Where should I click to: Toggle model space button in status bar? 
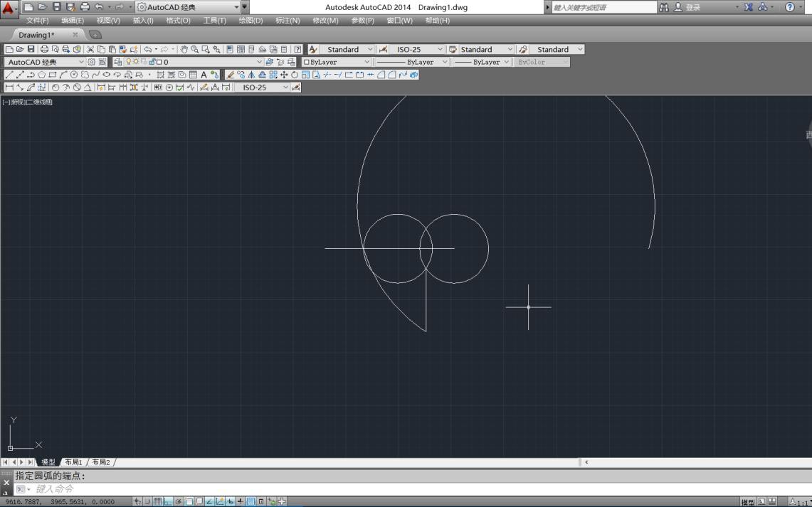point(748,502)
